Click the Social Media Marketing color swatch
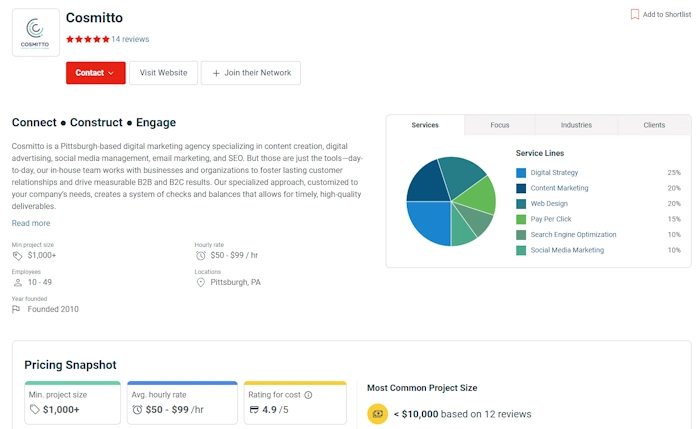 521,250
